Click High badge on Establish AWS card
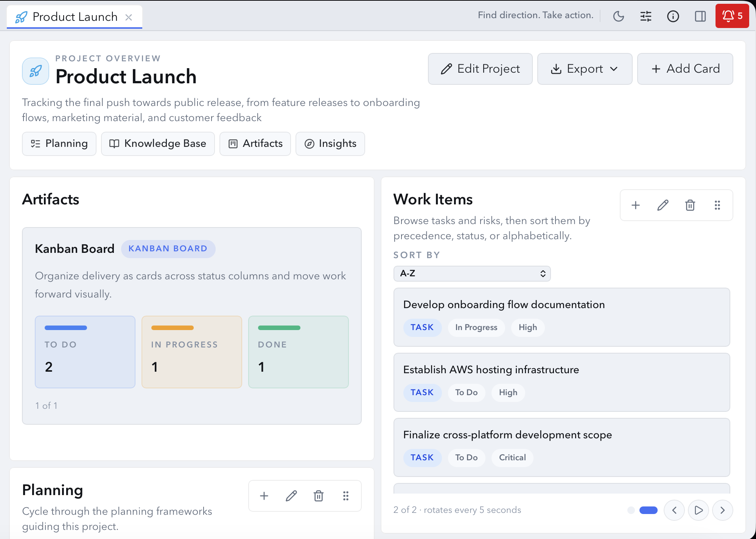 click(x=508, y=393)
